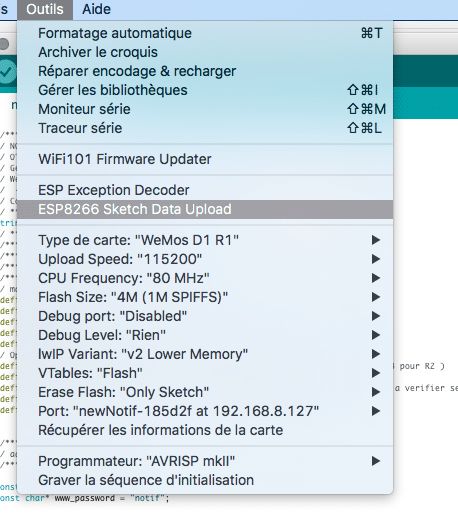Image resolution: width=458 pixels, height=513 pixels.
Task: Expand Upload Speed submenu
Action: click(205, 259)
